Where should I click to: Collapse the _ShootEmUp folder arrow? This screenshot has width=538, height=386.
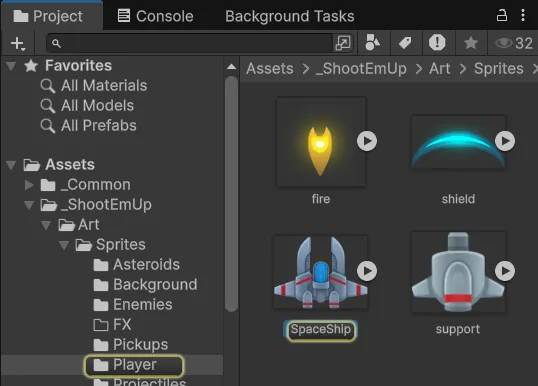[30, 205]
